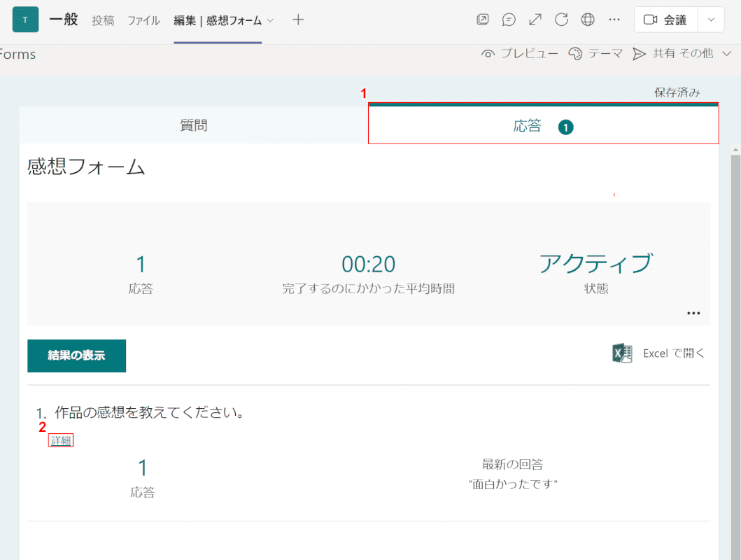The height and width of the screenshot is (560, 741).
Task: Open the website via globe icon
Action: [x=588, y=20]
